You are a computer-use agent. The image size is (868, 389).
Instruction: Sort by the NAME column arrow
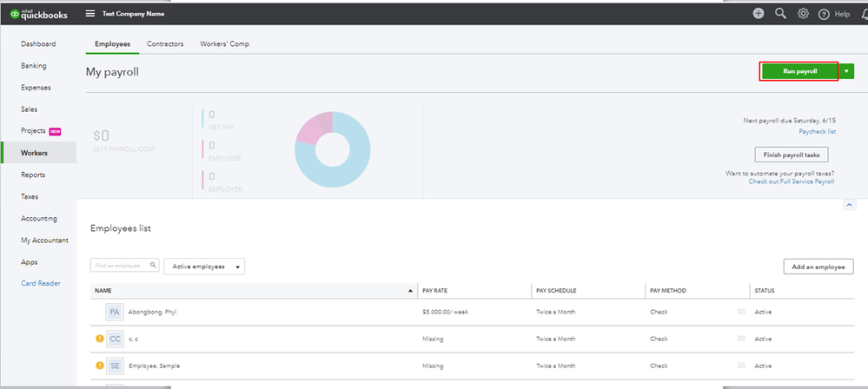(x=410, y=291)
